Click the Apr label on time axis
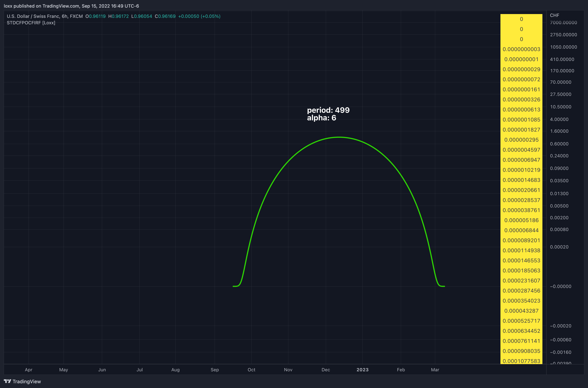 click(29, 370)
